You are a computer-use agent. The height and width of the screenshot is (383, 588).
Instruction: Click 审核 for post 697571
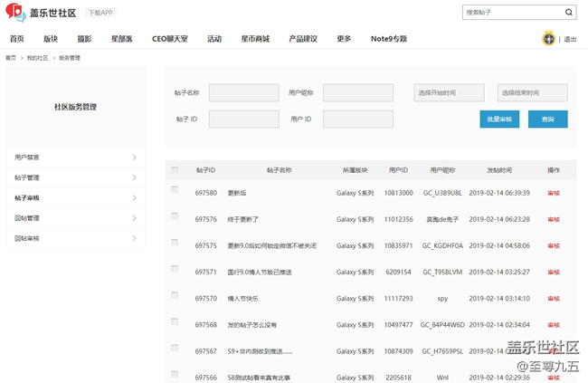554,272
